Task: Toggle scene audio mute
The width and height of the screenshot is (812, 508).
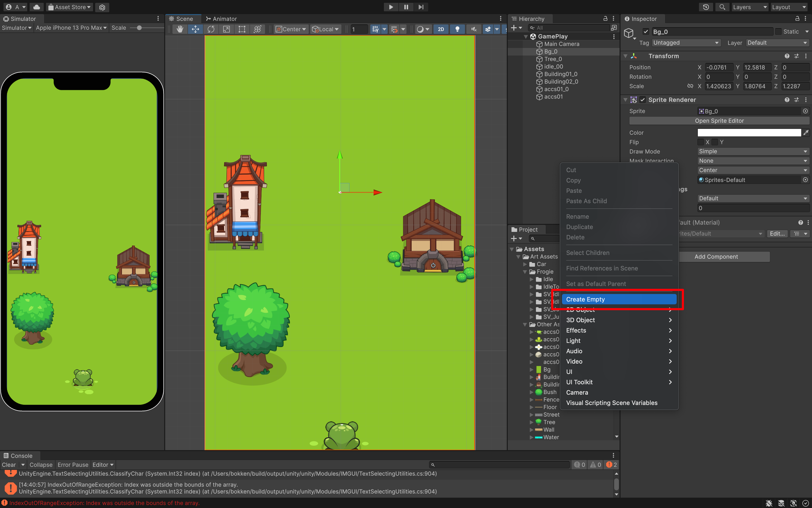Action: click(x=474, y=29)
